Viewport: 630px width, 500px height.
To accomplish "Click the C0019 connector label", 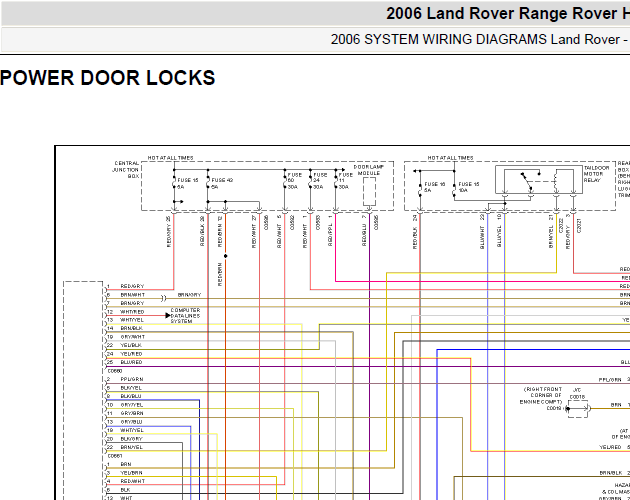I will pyautogui.click(x=554, y=408).
